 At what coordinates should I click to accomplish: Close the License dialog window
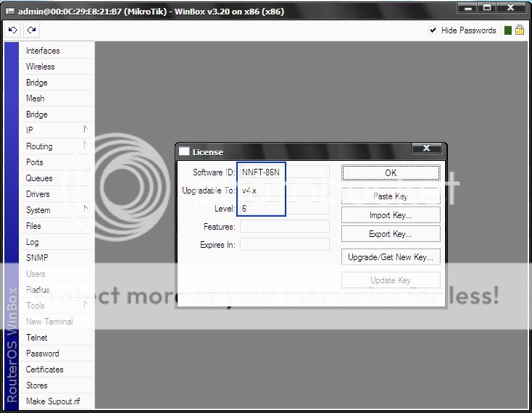coord(426,149)
